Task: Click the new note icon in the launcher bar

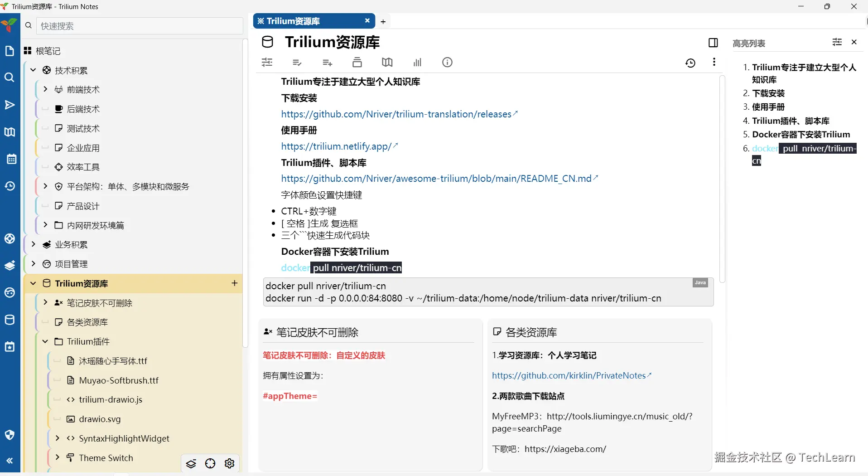Action: click(x=10, y=51)
